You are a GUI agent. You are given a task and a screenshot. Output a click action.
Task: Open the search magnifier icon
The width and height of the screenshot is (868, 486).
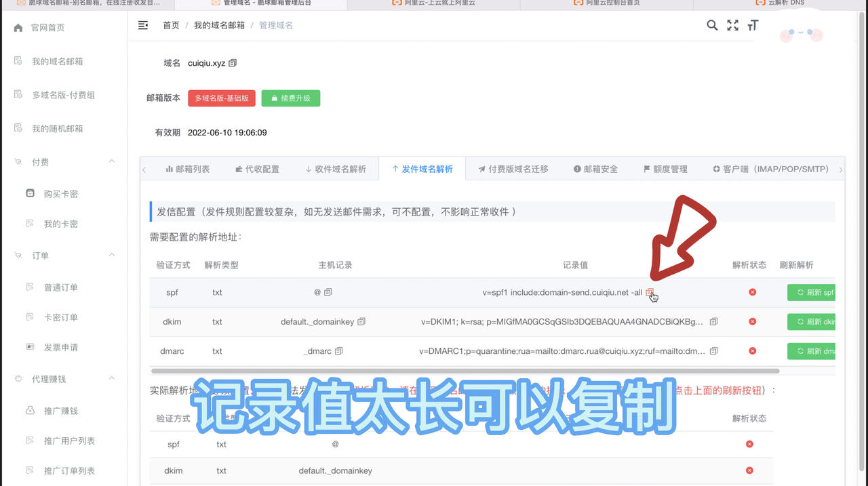coord(712,25)
